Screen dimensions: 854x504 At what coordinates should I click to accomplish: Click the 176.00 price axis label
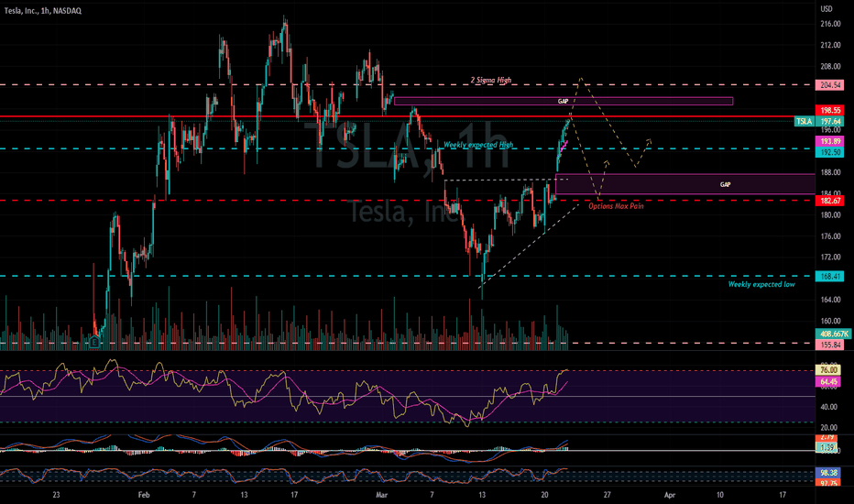tap(830, 236)
